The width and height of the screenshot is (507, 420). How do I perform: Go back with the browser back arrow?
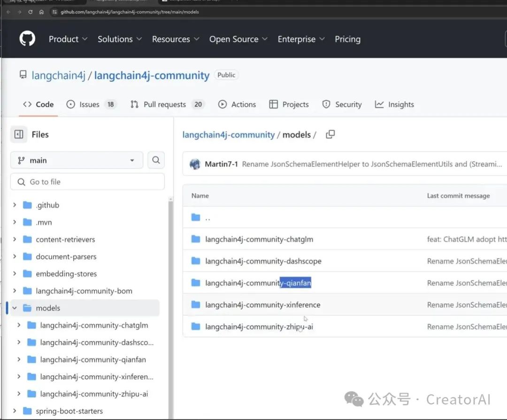tap(9, 12)
